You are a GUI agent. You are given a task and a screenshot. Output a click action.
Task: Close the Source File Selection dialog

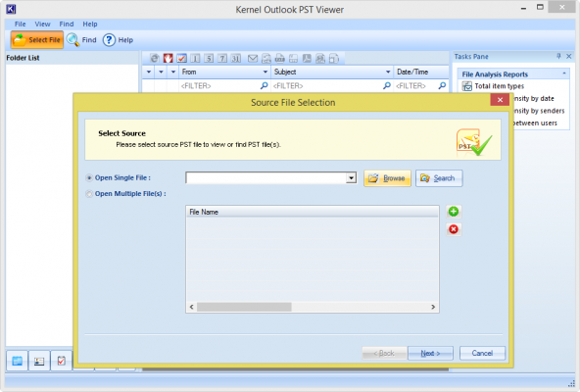click(x=500, y=100)
